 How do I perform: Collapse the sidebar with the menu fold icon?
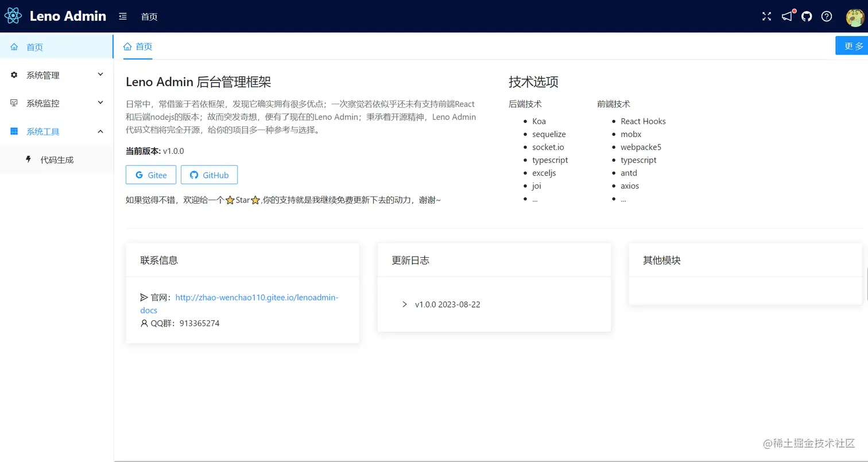click(x=123, y=17)
